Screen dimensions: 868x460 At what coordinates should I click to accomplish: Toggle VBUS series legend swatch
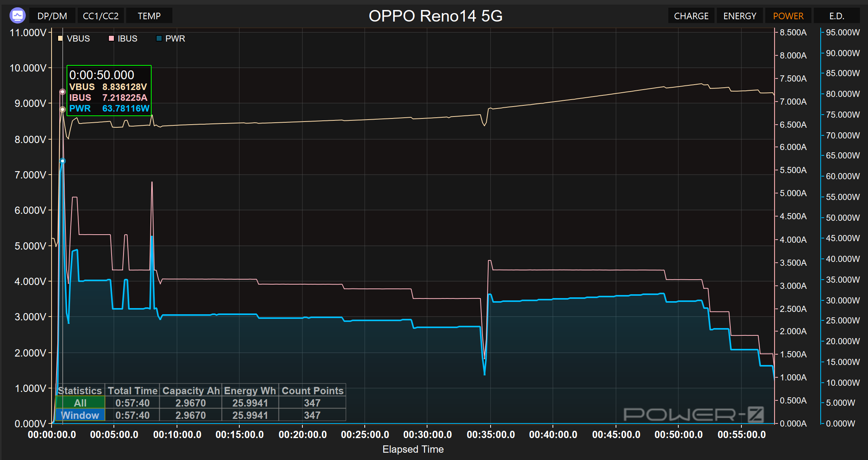click(60, 38)
